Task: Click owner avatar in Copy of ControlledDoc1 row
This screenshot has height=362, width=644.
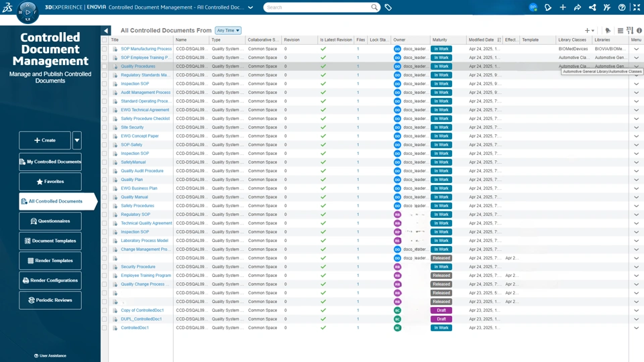Action: [x=397, y=310]
